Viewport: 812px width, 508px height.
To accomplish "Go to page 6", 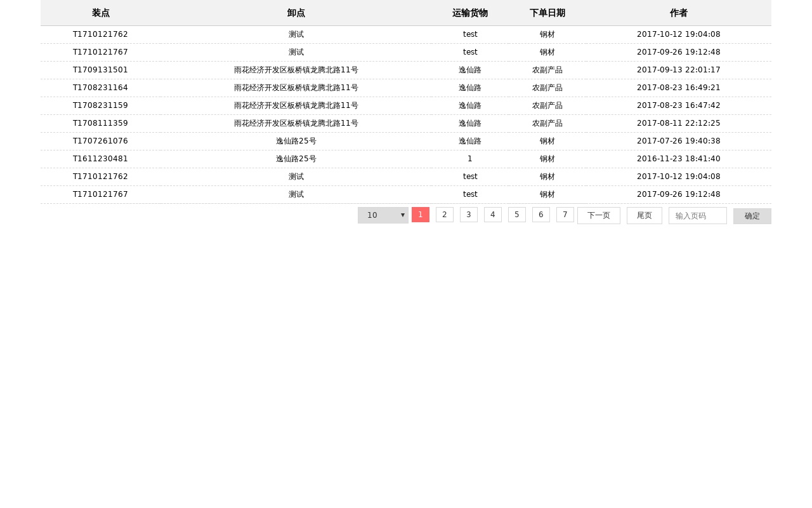I will point(541,215).
